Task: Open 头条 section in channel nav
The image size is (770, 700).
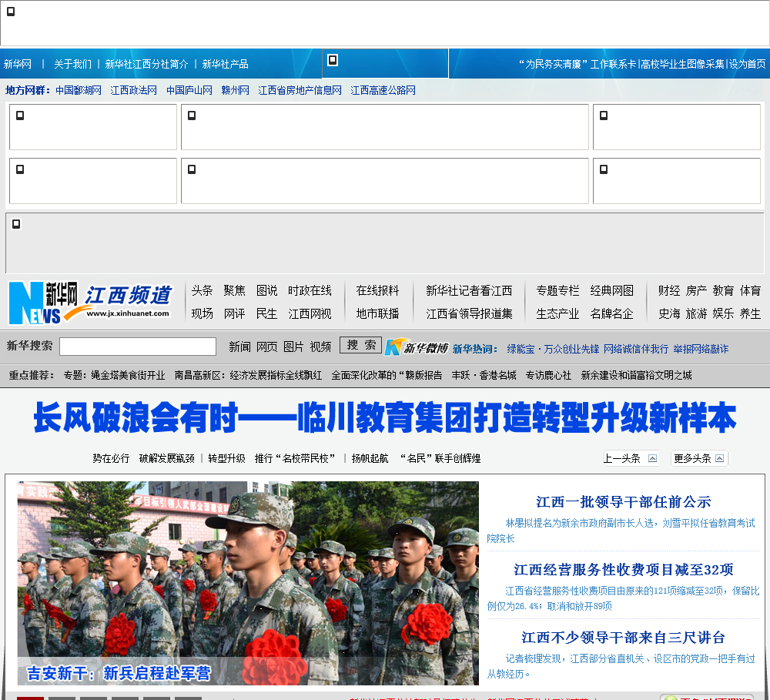Action: [202, 290]
